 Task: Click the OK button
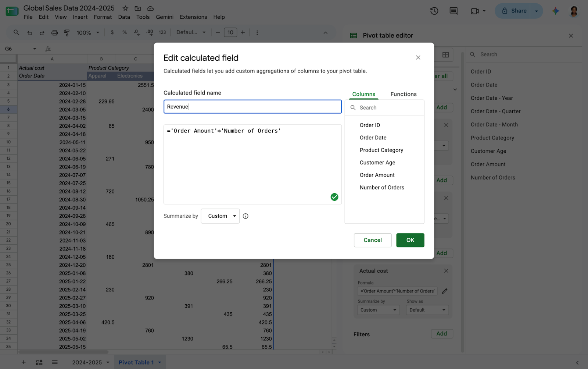tap(410, 240)
